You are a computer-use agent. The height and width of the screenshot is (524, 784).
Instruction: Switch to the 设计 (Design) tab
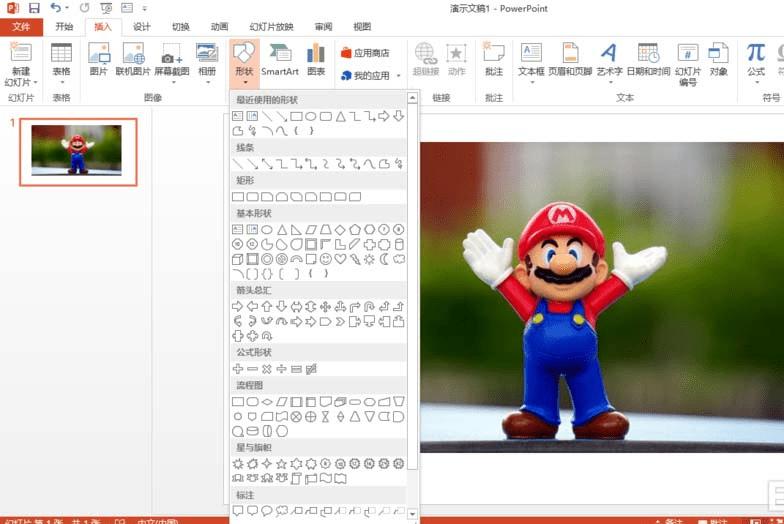[141, 27]
